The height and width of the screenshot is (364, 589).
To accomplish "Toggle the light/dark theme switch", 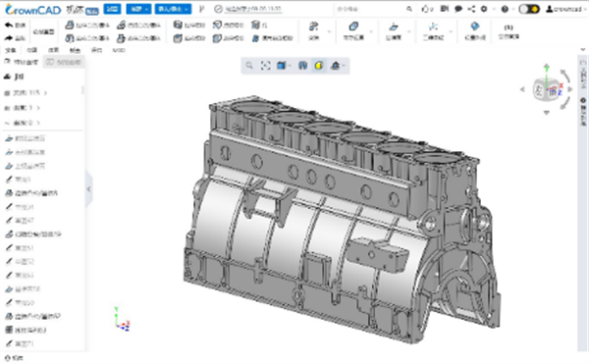I will (x=529, y=9).
